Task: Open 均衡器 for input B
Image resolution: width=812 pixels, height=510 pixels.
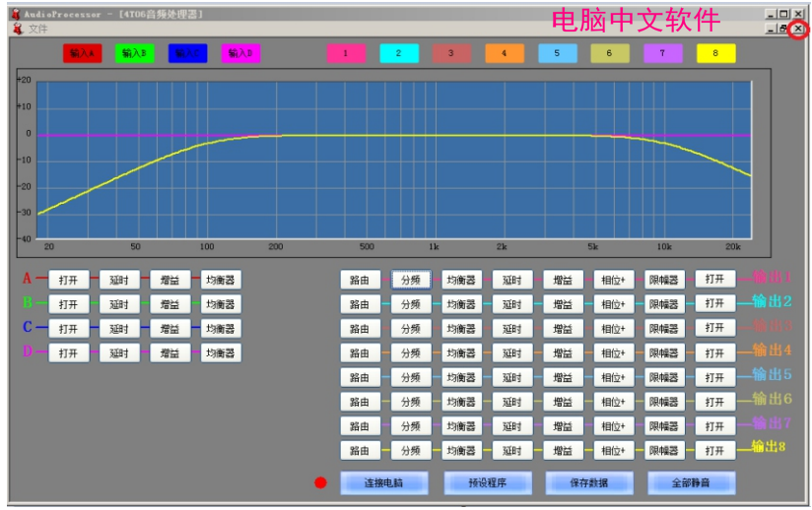Action: click(221, 304)
